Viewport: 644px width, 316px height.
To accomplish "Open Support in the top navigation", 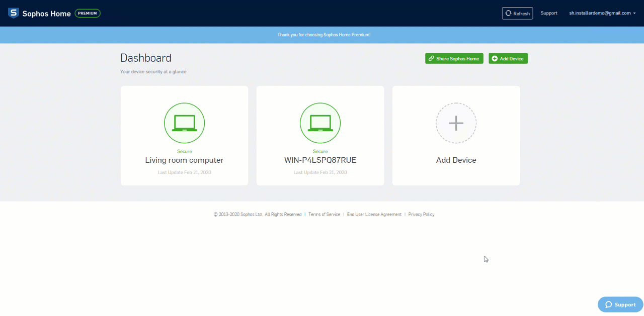I will pos(549,13).
